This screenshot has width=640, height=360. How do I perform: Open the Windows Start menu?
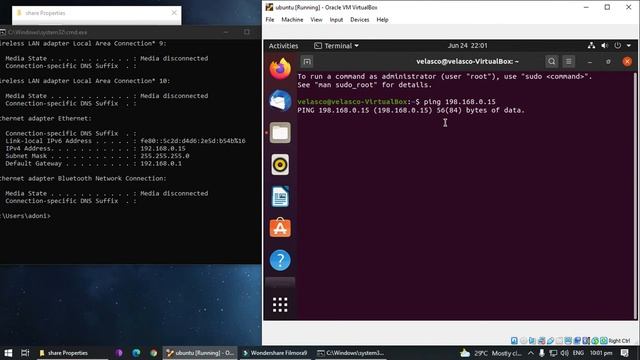(8, 353)
